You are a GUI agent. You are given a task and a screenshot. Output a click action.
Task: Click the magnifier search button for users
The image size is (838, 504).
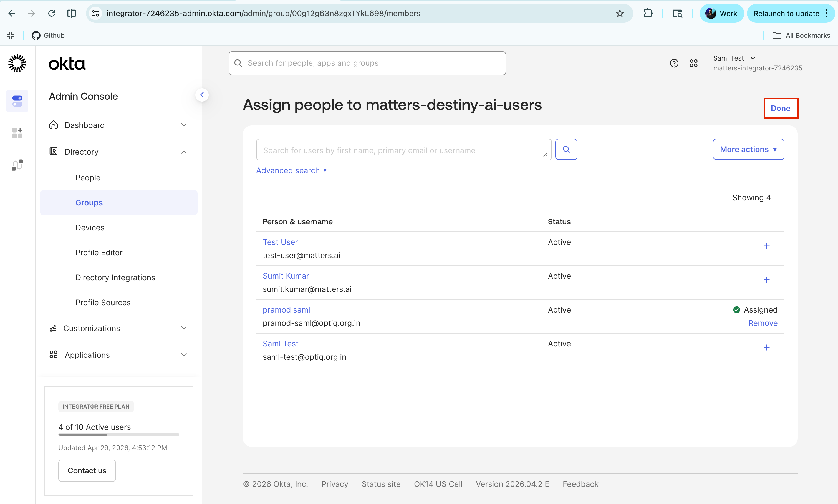(566, 149)
